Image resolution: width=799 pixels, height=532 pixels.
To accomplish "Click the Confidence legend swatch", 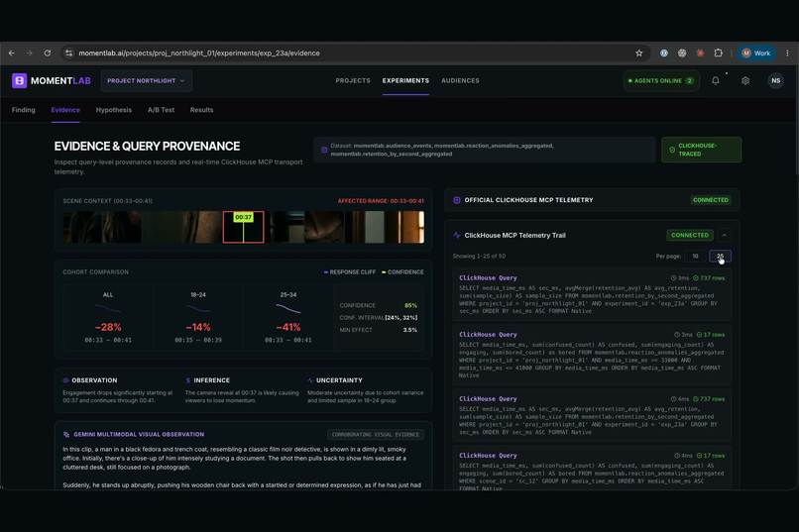I will [384, 272].
